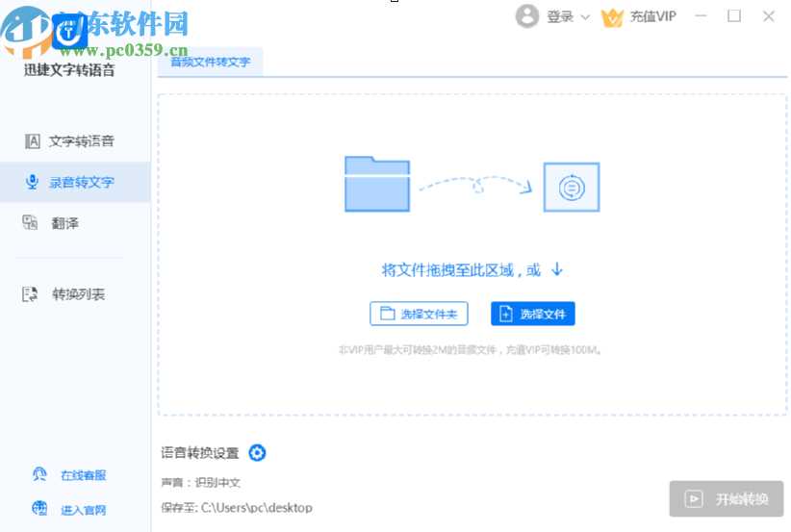Click the 转换列表 list icon
The height and width of the screenshot is (532, 791).
click(x=31, y=294)
